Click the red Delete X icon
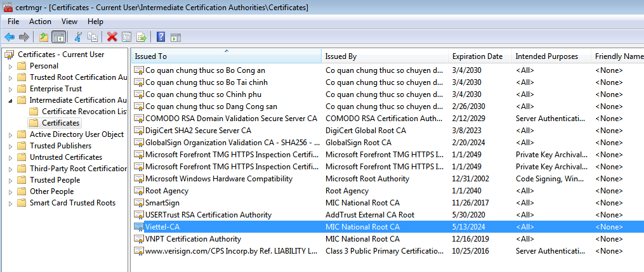 coord(112,37)
